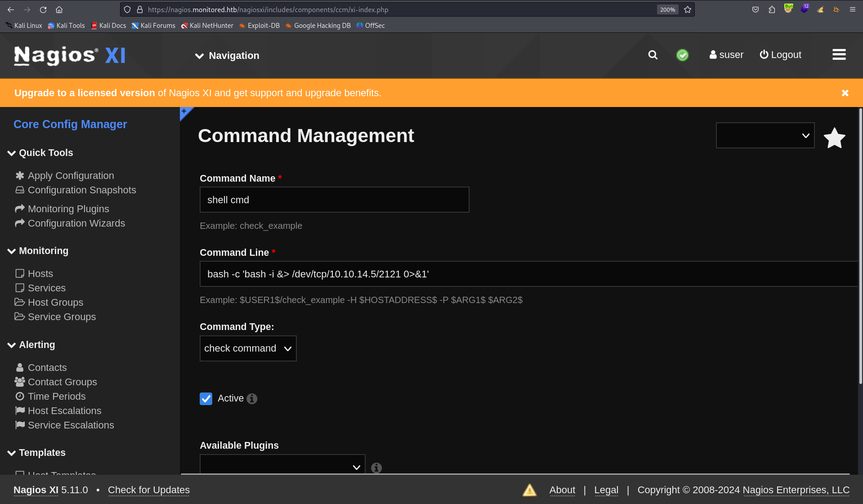This screenshot has height=504, width=863.
Task: Open the Nagios search magnifier icon
Action: tap(653, 55)
